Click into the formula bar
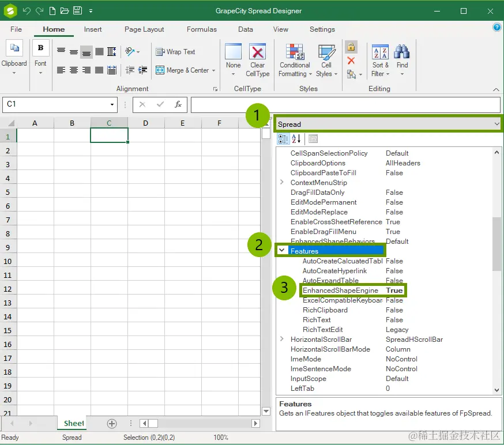Viewport: 504px width, 445px height. [x=345, y=105]
